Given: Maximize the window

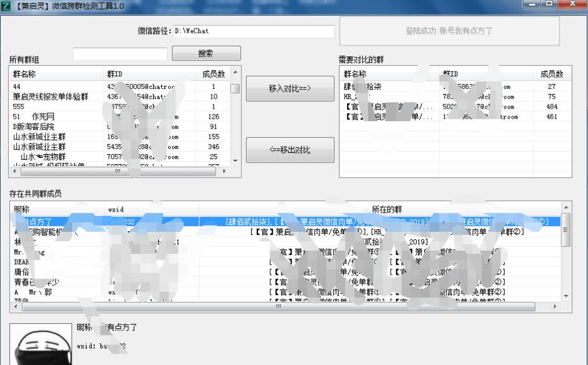Looking at the screenshot, I should pyautogui.click(x=549, y=4).
